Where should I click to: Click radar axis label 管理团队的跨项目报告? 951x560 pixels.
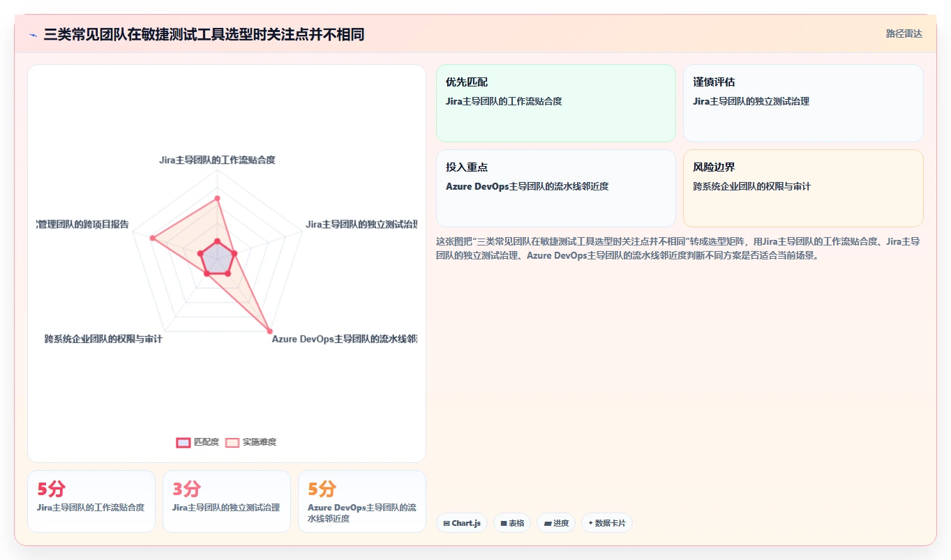click(82, 225)
